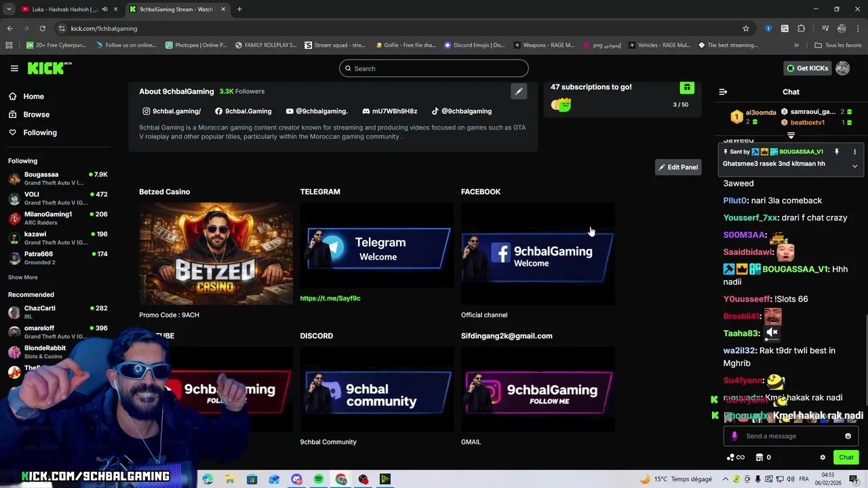Open the Discord Emojis bookmark
The width and height of the screenshot is (868, 488).
coord(474,45)
